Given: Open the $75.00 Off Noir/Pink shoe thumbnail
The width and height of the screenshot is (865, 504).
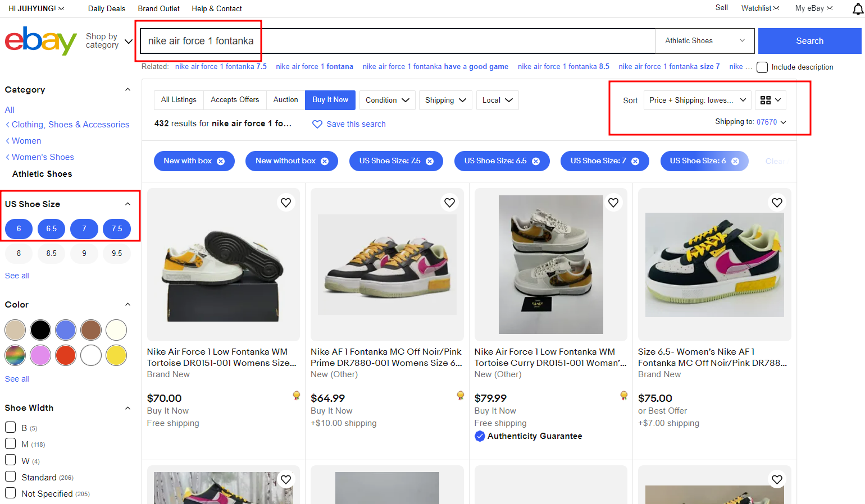Looking at the screenshot, I should (x=714, y=264).
